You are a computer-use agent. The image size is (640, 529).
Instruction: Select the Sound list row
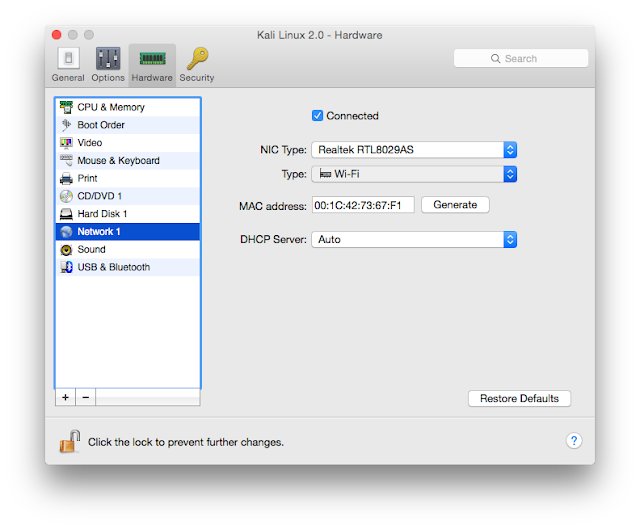pos(128,249)
